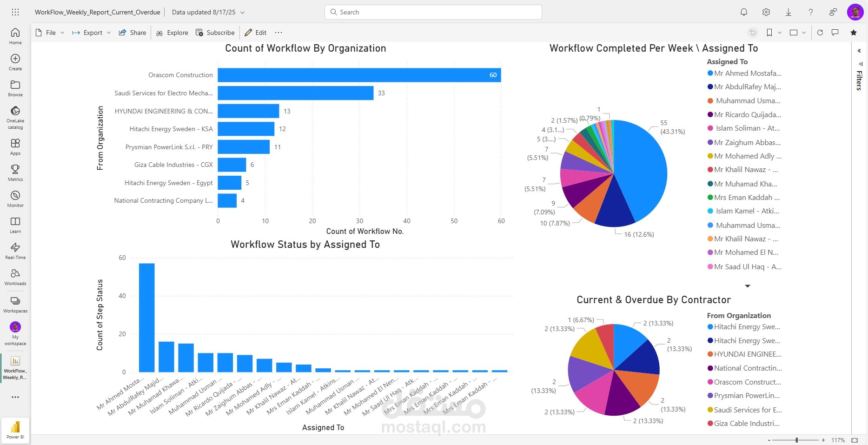Open My workspace

click(x=15, y=333)
